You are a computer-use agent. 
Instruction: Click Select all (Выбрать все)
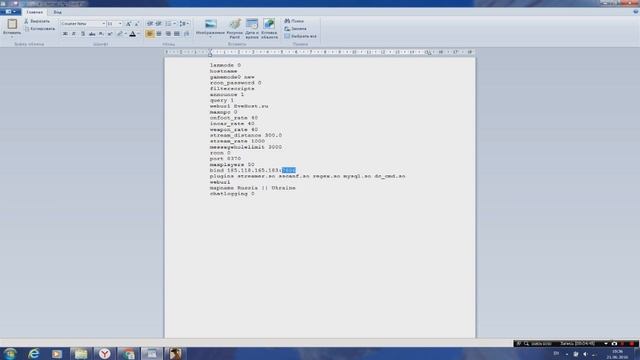pos(300,36)
